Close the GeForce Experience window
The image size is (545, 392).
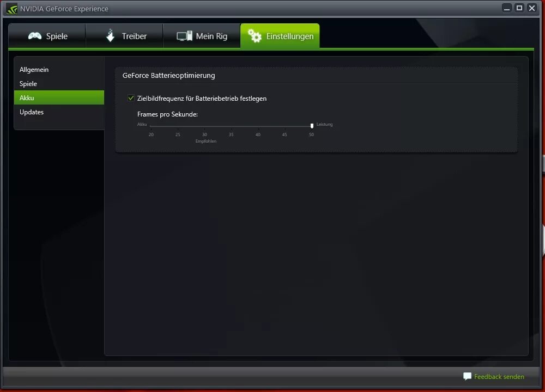click(x=532, y=8)
